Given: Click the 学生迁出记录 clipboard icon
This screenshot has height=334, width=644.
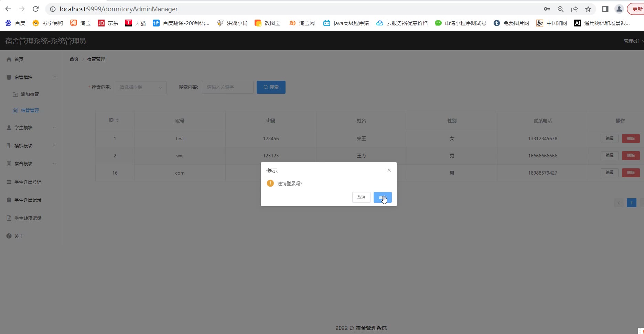Looking at the screenshot, I should 9,200.
